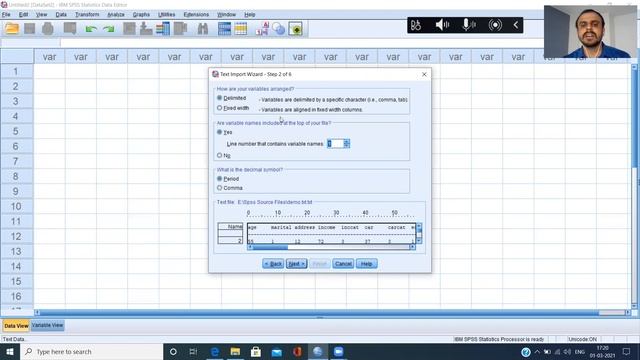Image resolution: width=640 pixels, height=360 pixels.
Task: Click the Next button in wizard
Action: tap(297, 264)
